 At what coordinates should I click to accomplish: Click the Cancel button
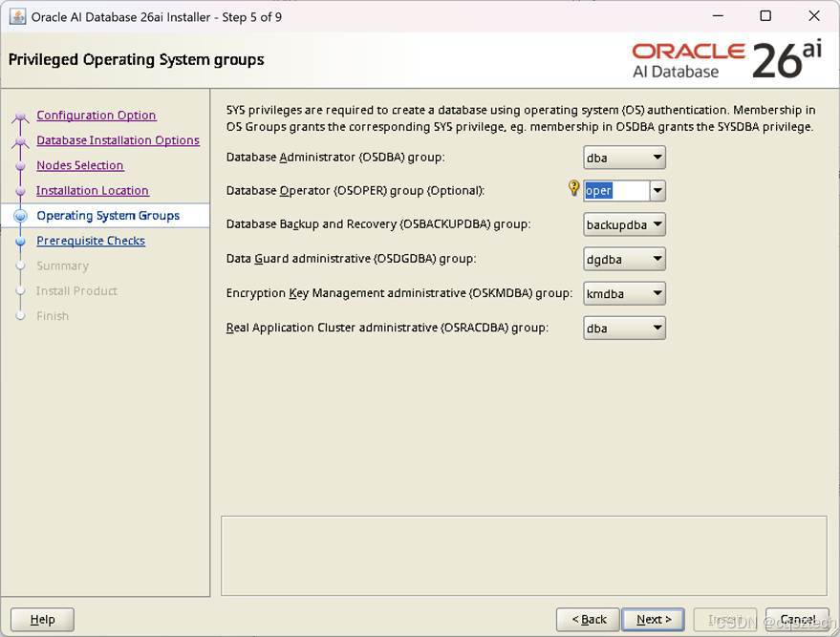(x=797, y=620)
